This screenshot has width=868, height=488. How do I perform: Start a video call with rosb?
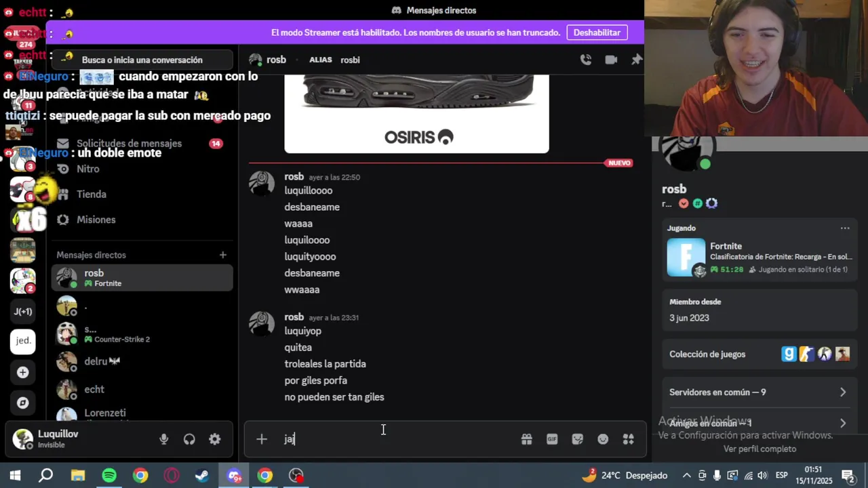[x=611, y=60]
